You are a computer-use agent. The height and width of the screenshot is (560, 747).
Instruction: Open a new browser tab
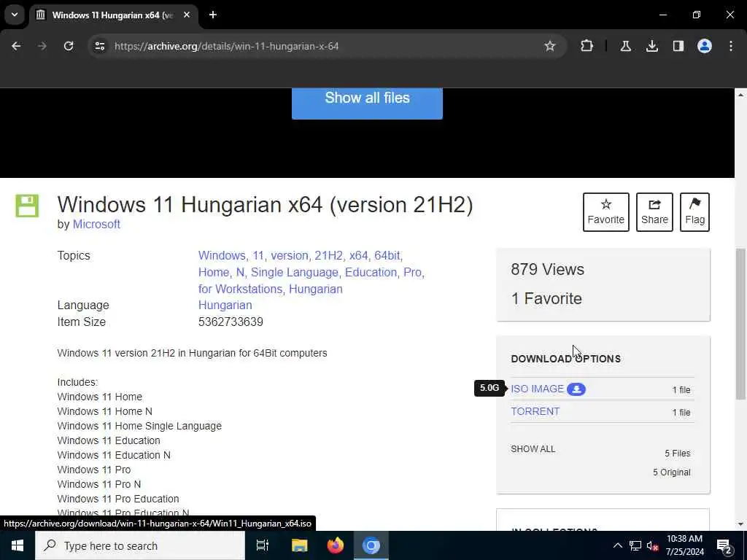(213, 15)
